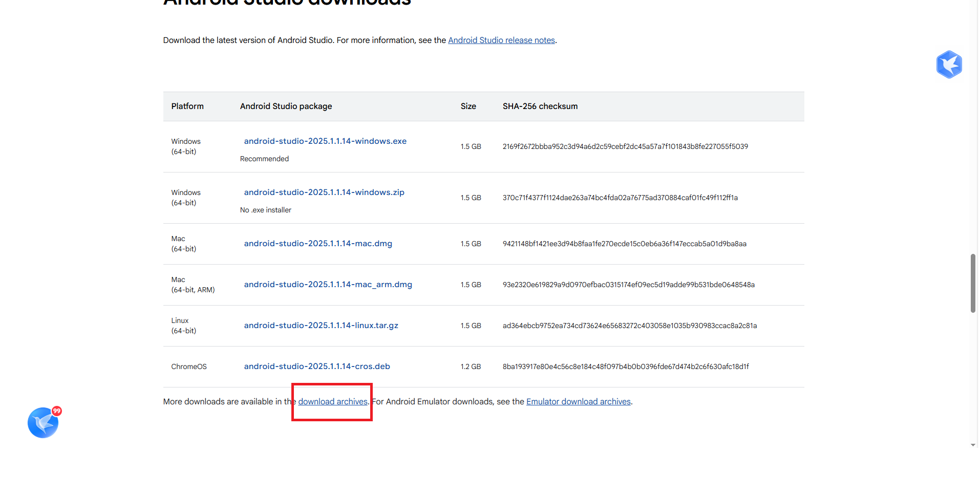This screenshot has width=980, height=496.
Task: Download android-studio-2025.1.1.14-windows.exe
Action: pos(325,141)
